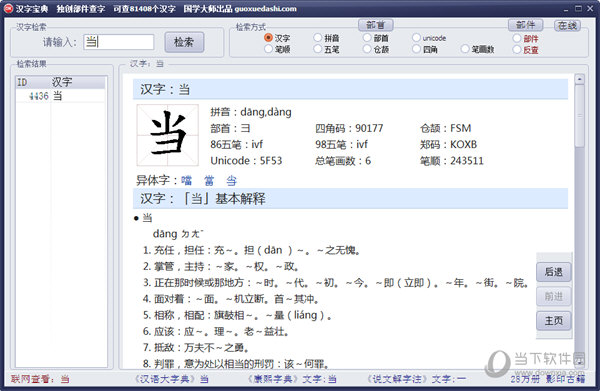
Task: Click the 汉字:「当」基本解释 heading
Action: tap(202, 199)
